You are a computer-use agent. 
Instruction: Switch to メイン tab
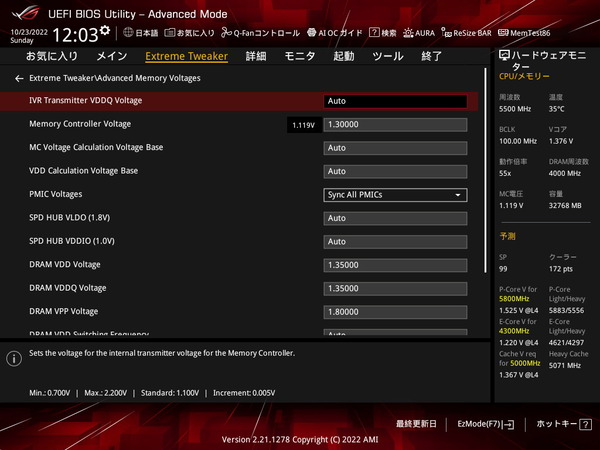(x=111, y=56)
